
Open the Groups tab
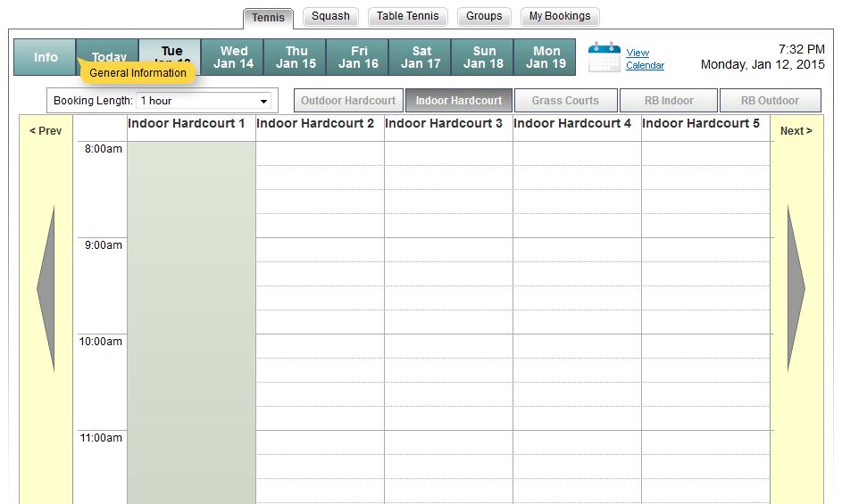coord(484,16)
